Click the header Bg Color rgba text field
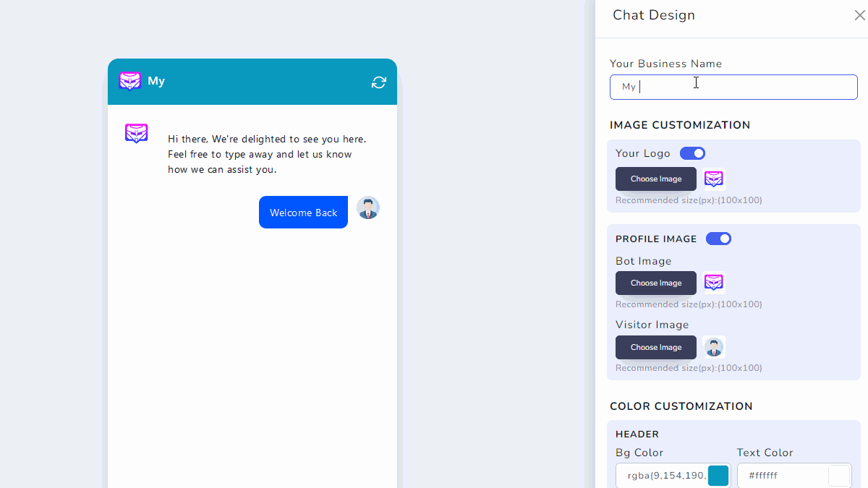This screenshot has width=868, height=488. tap(660, 476)
